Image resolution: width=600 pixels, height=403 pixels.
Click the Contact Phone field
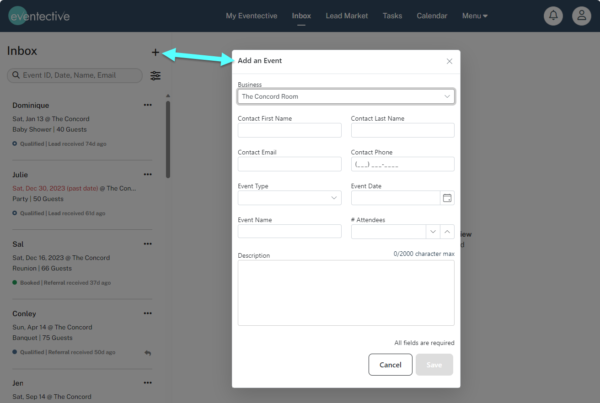tap(403, 164)
